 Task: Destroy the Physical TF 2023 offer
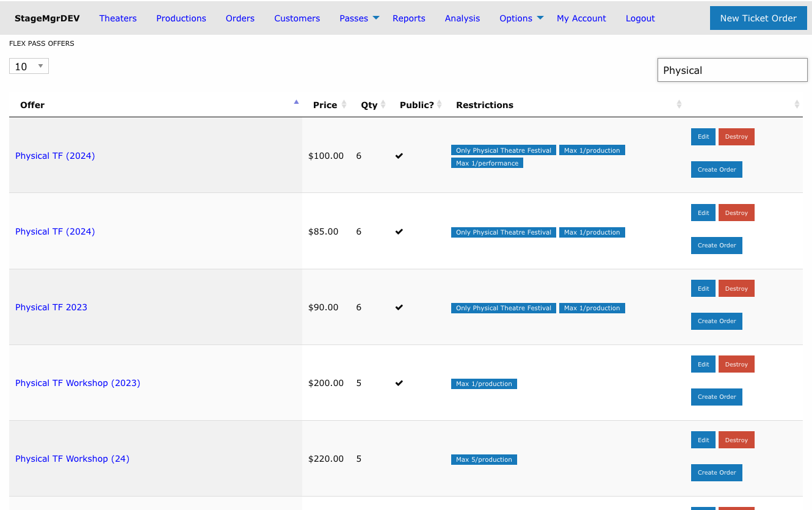coord(736,288)
